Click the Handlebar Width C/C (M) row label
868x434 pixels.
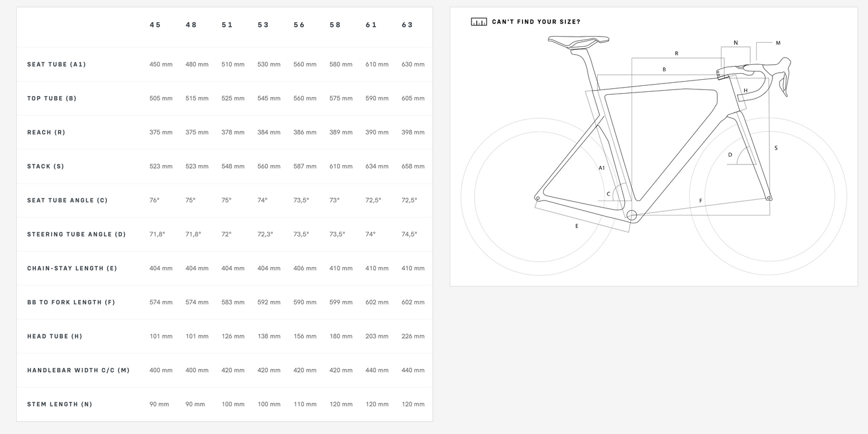(x=78, y=370)
